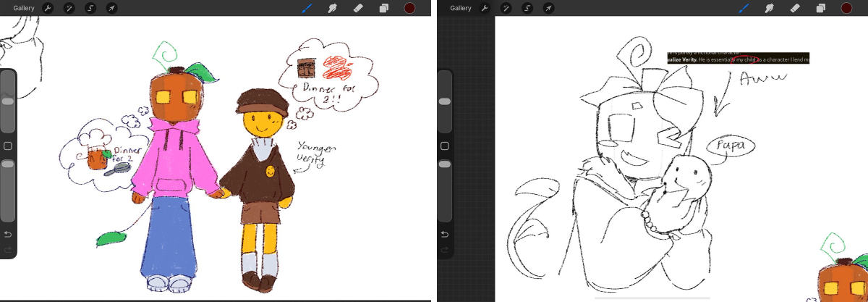Screen dimensions: 868x302
Task: Open Layers panel in Papa sketch window
Action: pos(821,8)
